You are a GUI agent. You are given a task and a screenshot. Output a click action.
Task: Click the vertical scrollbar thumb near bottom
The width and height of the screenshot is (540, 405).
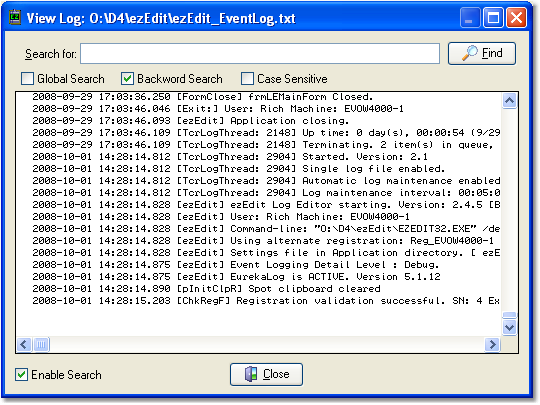pos(509,315)
